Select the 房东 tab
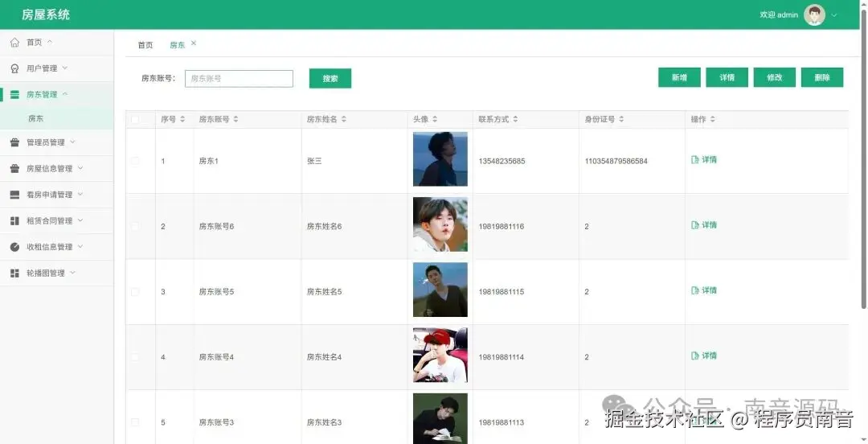 [177, 46]
